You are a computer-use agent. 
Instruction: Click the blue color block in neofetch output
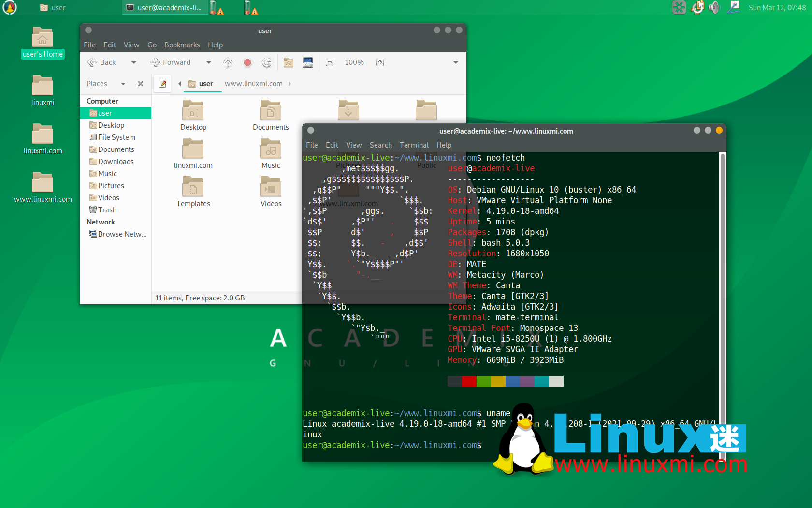pyautogui.click(x=513, y=381)
